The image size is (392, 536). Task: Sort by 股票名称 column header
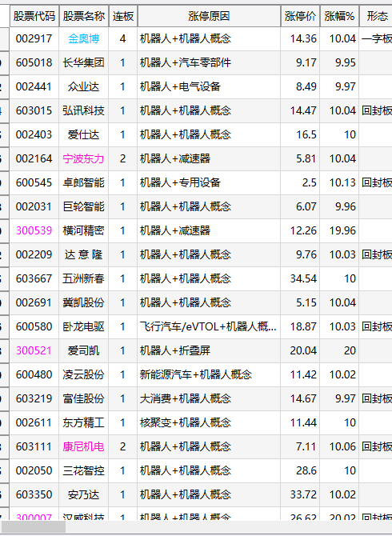click(x=84, y=16)
